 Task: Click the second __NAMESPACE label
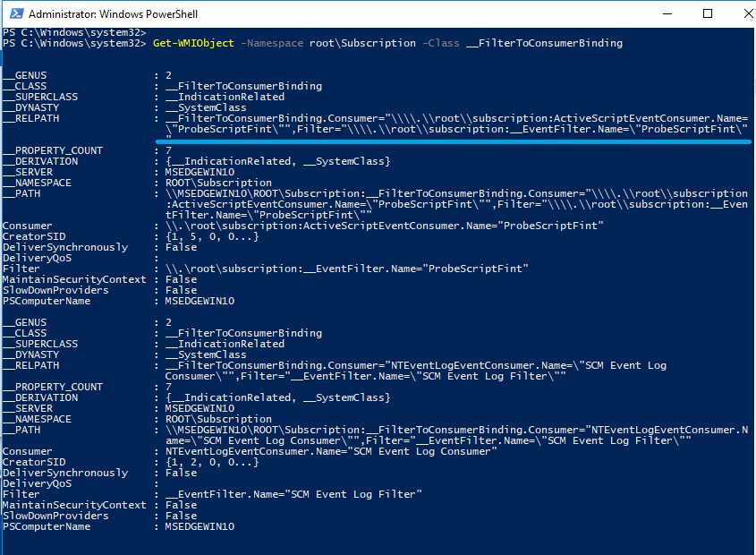pos(37,419)
